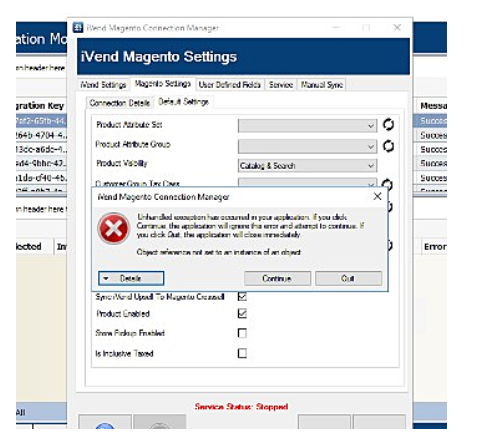Select the Magento Settings tab
495x447 pixels.
pos(163,83)
